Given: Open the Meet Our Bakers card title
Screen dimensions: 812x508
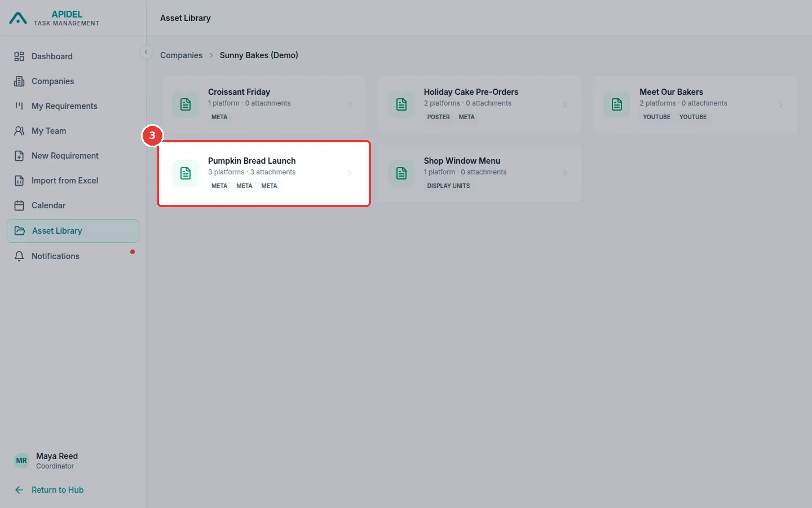Looking at the screenshot, I should tap(671, 92).
